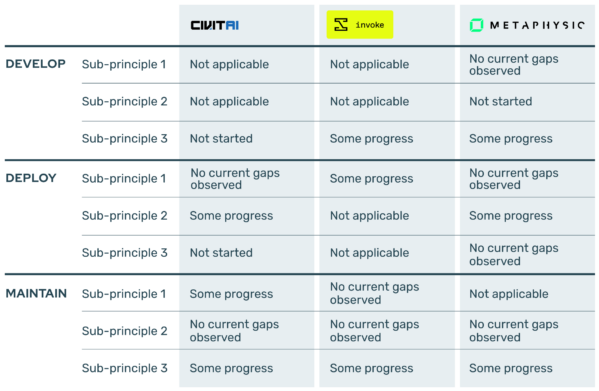The width and height of the screenshot is (599, 391).
Task: Click Develop Sub-principle 1 row label
Action: coord(124,64)
